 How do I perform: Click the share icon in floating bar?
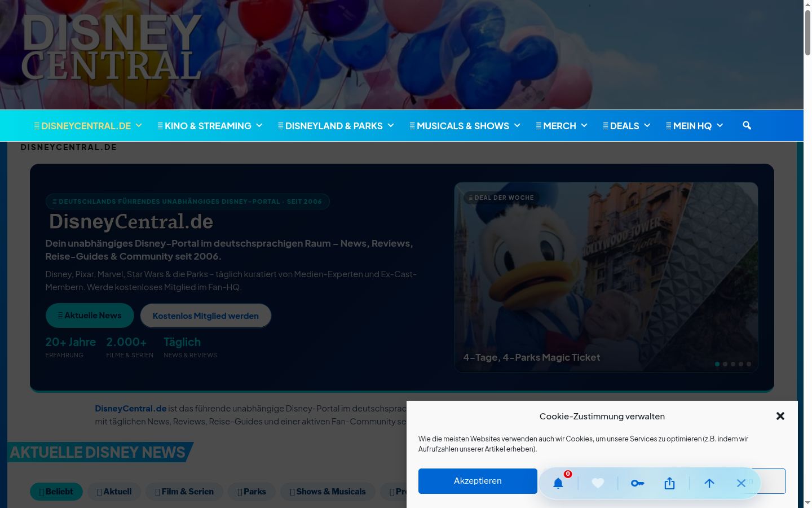669,483
